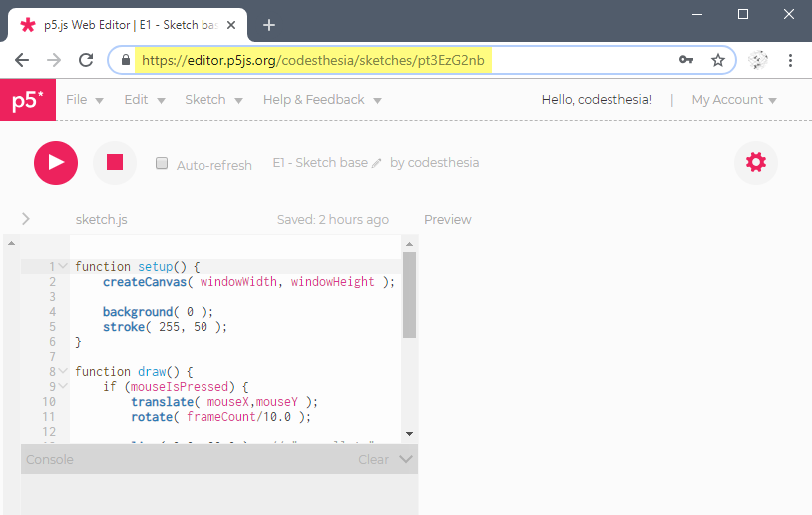
Task: Open the settings gear icon
Action: click(755, 162)
